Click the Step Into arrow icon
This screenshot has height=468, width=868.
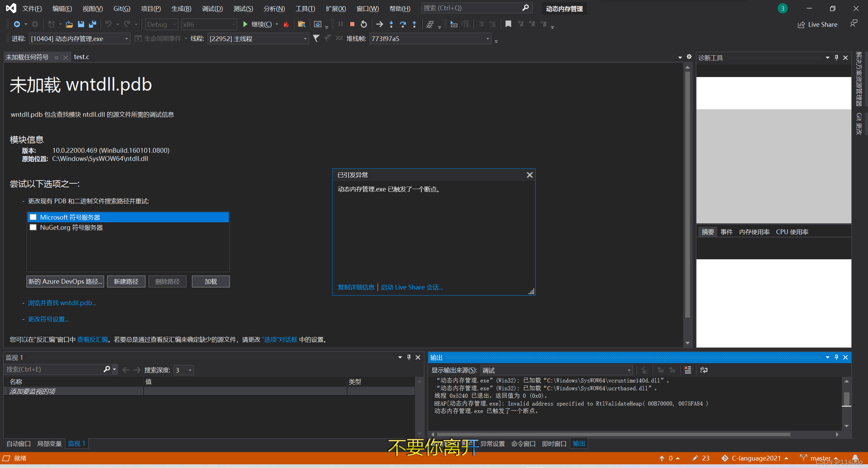tap(391, 24)
